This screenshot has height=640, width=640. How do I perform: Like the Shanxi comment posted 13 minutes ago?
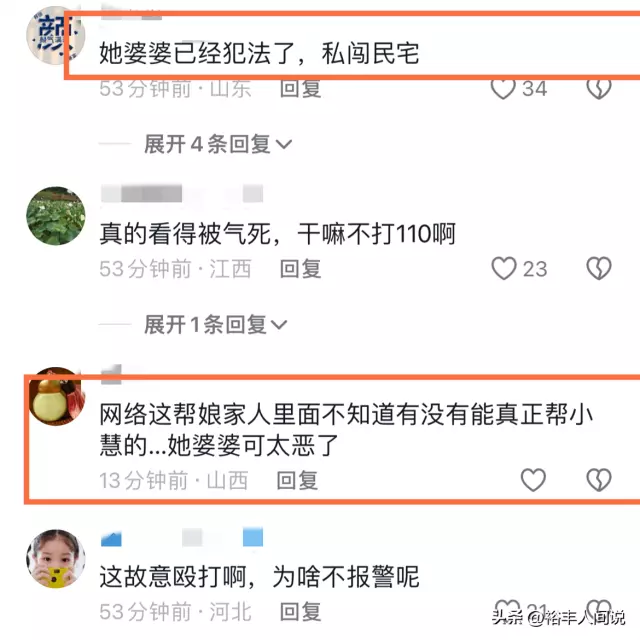click(x=533, y=480)
